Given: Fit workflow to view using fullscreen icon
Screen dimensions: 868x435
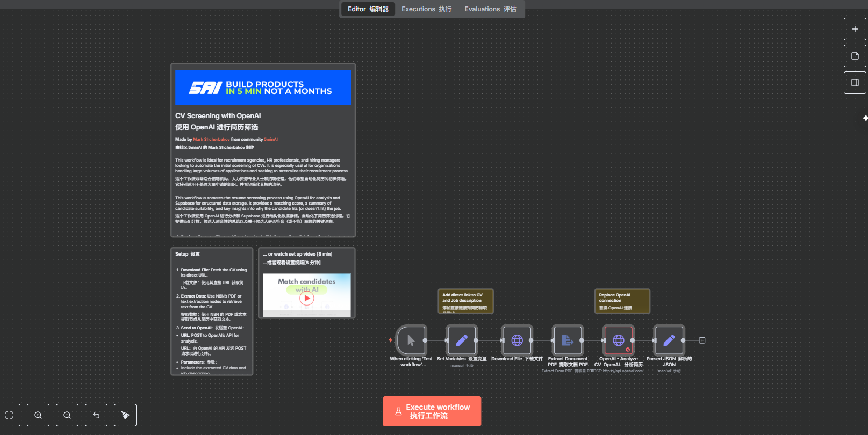Looking at the screenshot, I should [9, 415].
